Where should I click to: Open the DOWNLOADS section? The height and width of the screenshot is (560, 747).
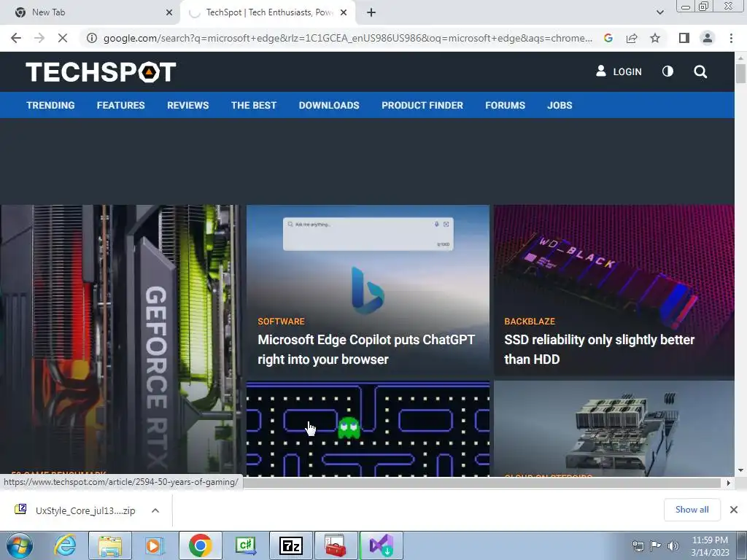point(329,105)
